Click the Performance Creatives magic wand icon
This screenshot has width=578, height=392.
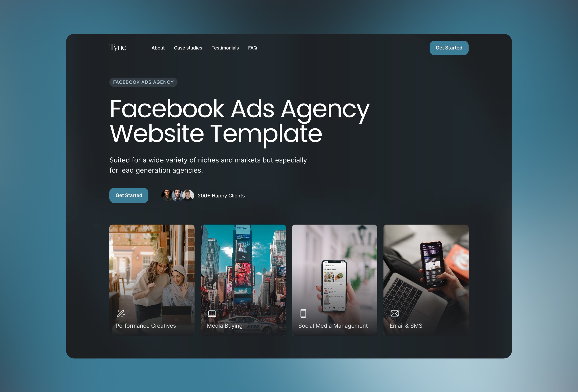pyautogui.click(x=120, y=313)
